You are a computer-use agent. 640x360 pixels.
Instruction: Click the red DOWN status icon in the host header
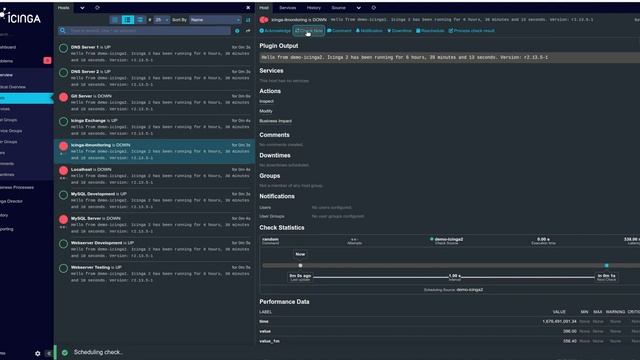tap(264, 20)
